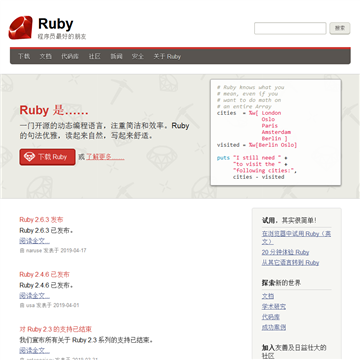Open the Ruby 2.6.3 发布 news headline
The width and height of the screenshot is (360, 360).
41,220
